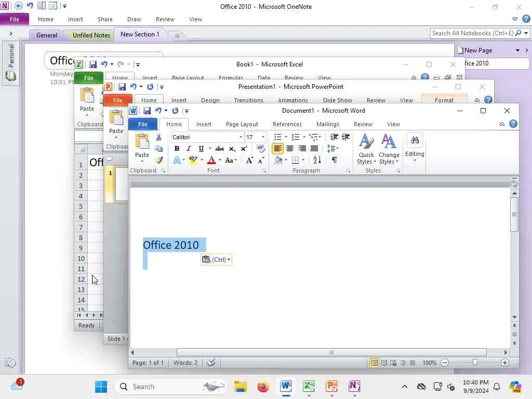532x399 pixels.
Task: Click Sort icon in Word Paragraph group
Action: pyautogui.click(x=317, y=160)
